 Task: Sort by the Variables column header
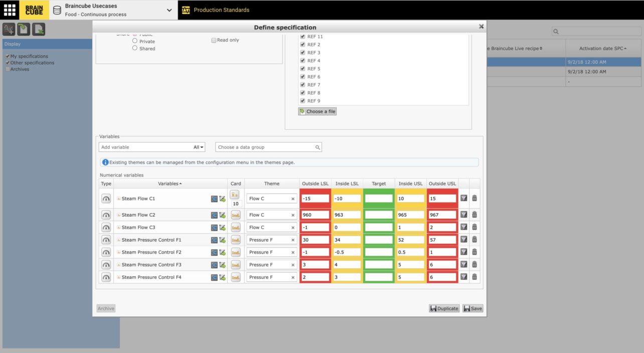[170, 184]
